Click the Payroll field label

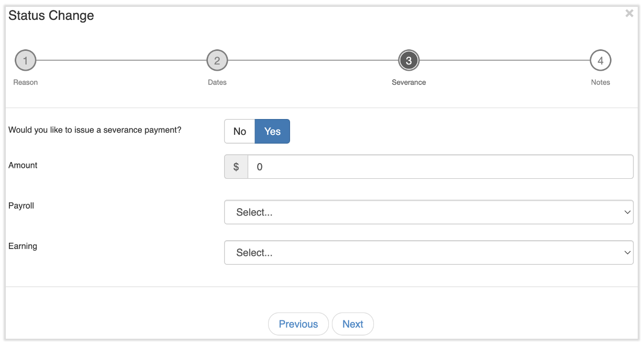pos(21,206)
